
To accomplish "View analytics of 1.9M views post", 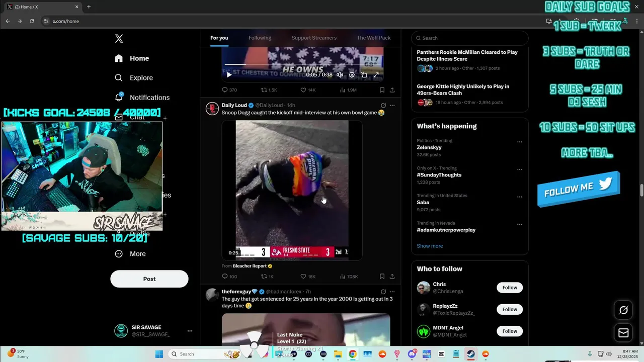I will point(348,90).
